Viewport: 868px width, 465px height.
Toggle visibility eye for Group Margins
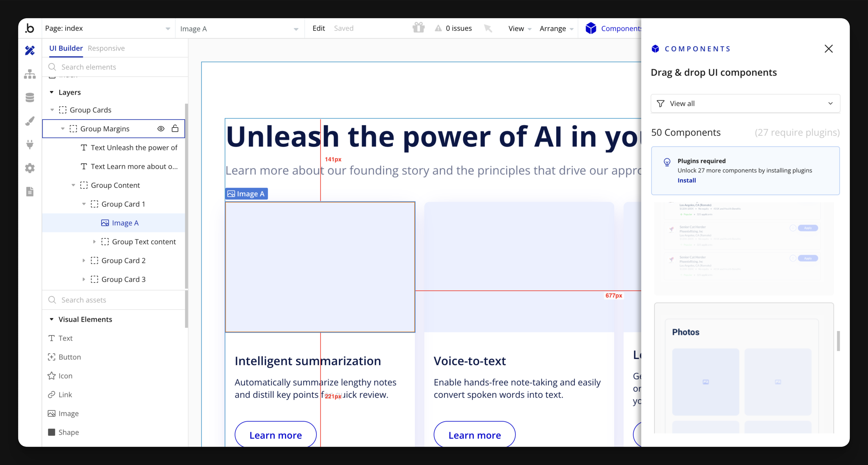[161, 129]
